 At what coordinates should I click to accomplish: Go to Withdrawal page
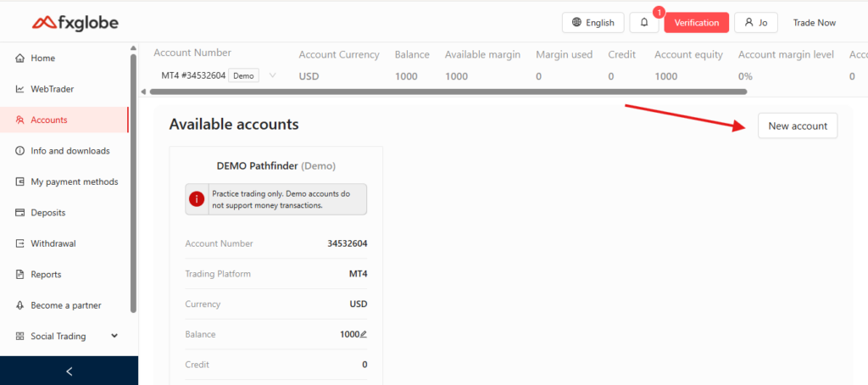click(x=64, y=243)
